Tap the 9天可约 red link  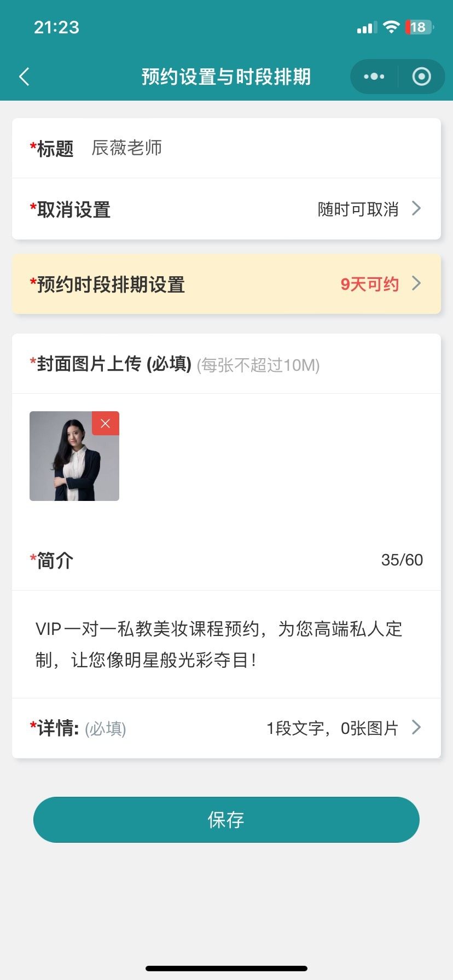pyautogui.click(x=369, y=284)
